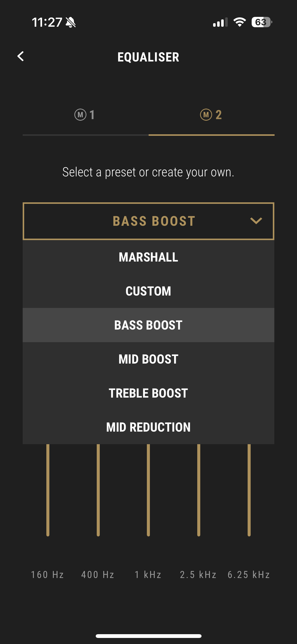The height and width of the screenshot is (644, 297).
Task: Tap the M2 button icon
Action: (x=206, y=115)
